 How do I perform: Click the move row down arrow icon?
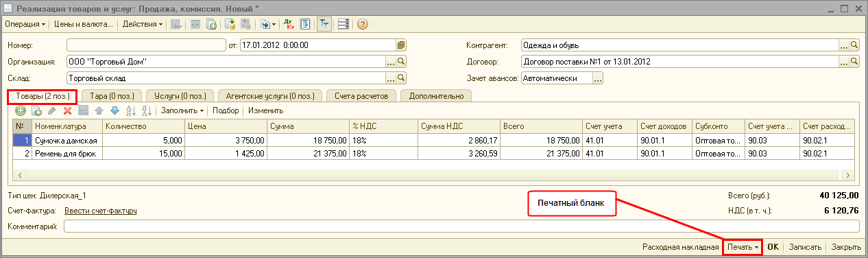(114, 110)
